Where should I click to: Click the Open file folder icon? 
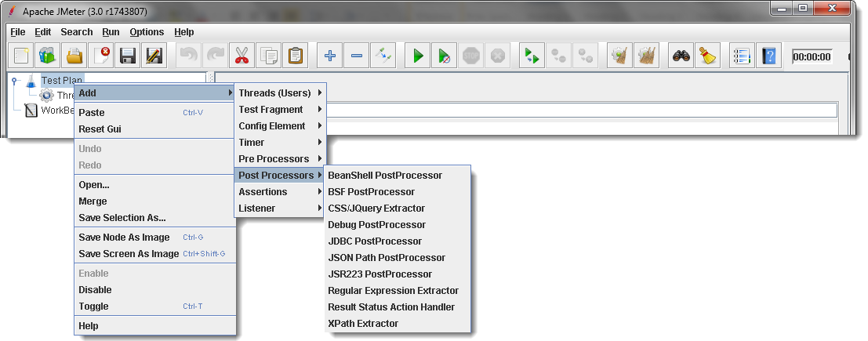pos(74,56)
